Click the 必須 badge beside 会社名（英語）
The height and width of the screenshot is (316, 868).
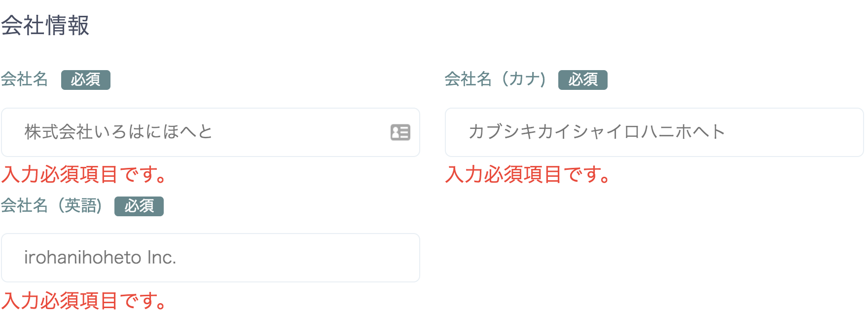coord(139,206)
